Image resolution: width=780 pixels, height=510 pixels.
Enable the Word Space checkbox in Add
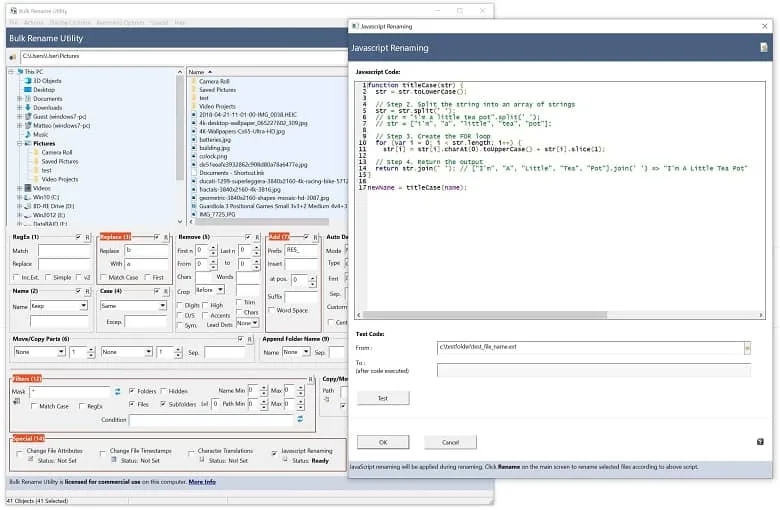point(272,310)
